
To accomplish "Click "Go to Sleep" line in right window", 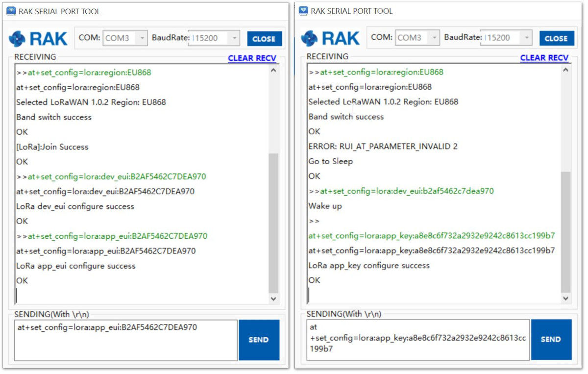I will point(331,161).
